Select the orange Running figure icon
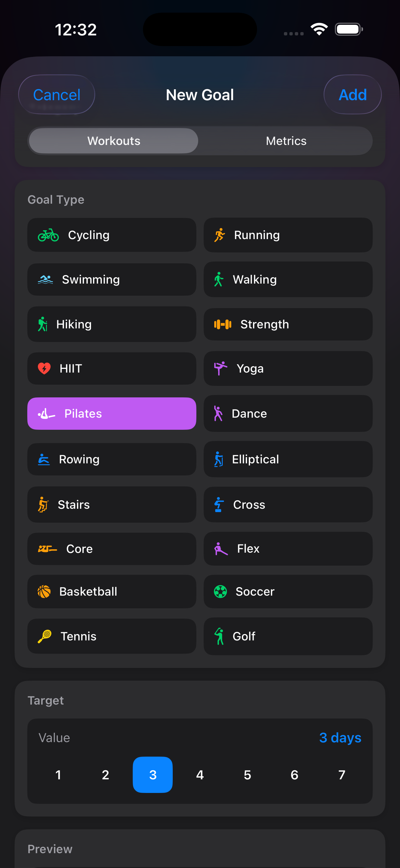 tap(220, 235)
